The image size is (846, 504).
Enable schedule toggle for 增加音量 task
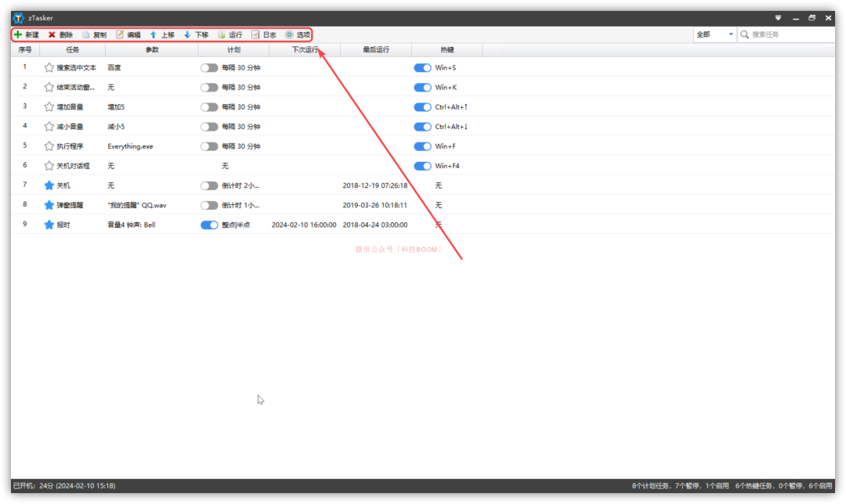point(209,107)
